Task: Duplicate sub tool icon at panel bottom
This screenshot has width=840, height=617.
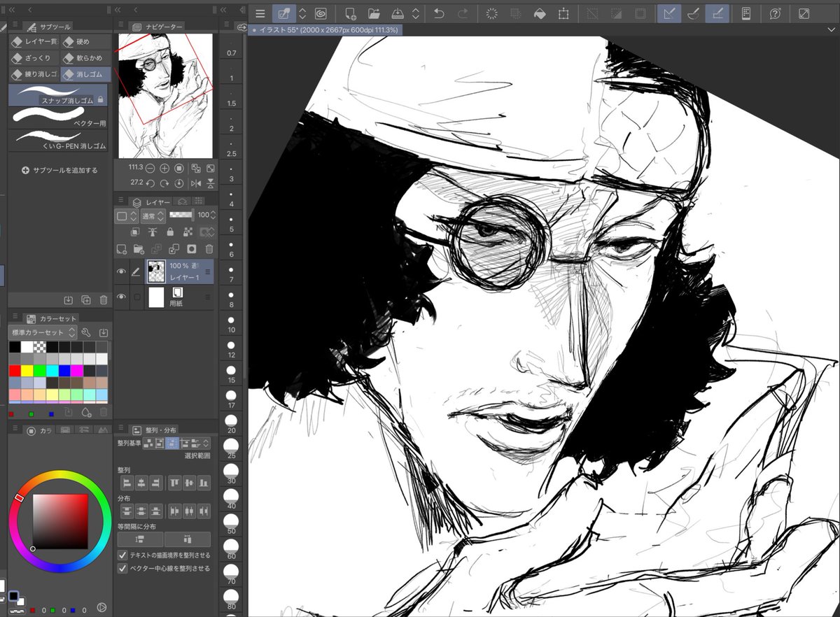Action: tap(85, 299)
